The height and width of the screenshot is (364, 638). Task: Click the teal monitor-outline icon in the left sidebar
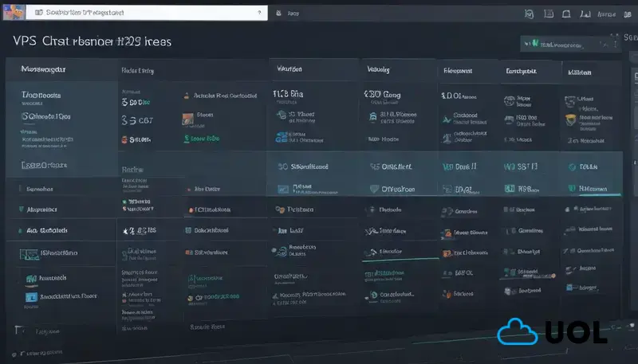30,254
